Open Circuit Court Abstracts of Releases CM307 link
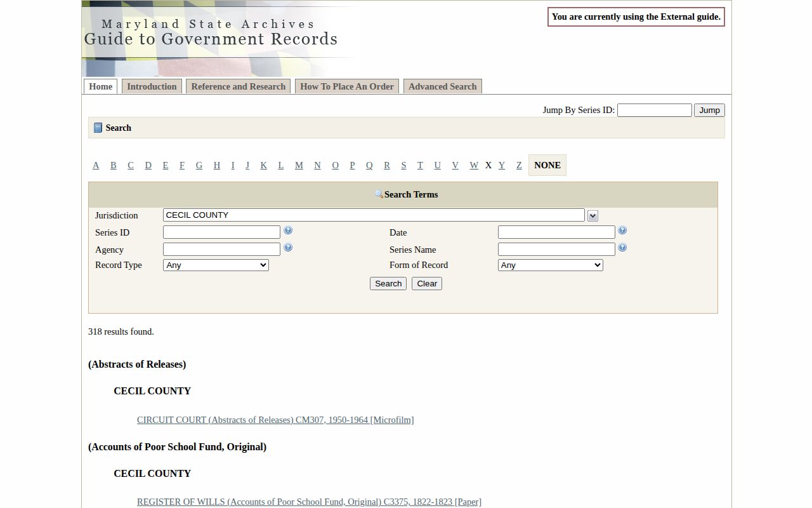The height and width of the screenshot is (508, 812). click(x=275, y=420)
